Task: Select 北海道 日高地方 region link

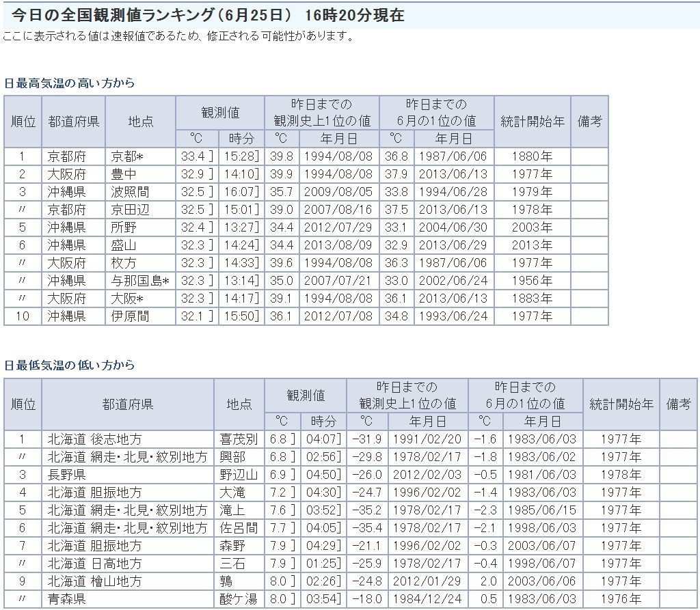Action: coord(94,564)
